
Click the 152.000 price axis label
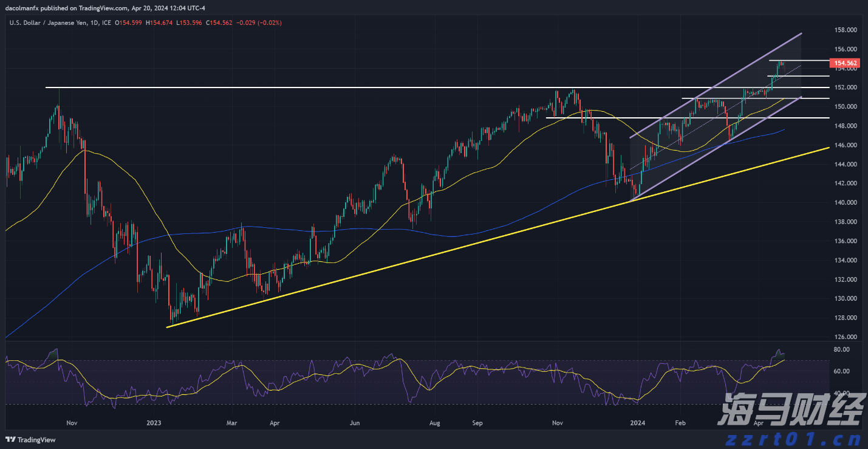click(844, 87)
